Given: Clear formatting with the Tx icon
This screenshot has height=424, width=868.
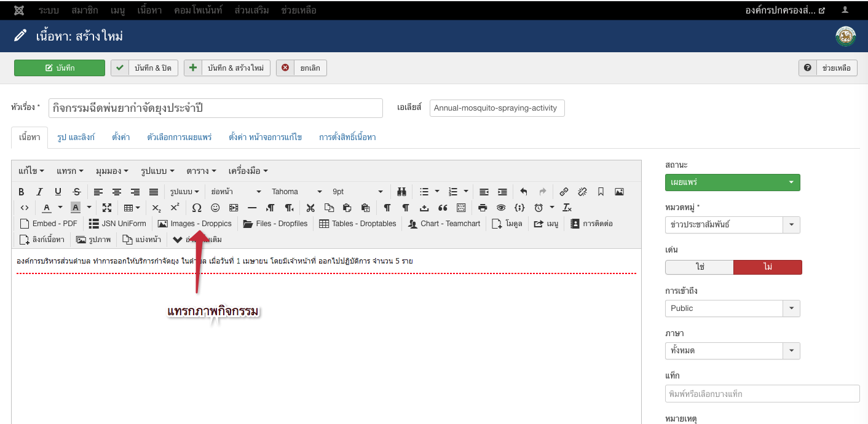Looking at the screenshot, I should coord(567,208).
